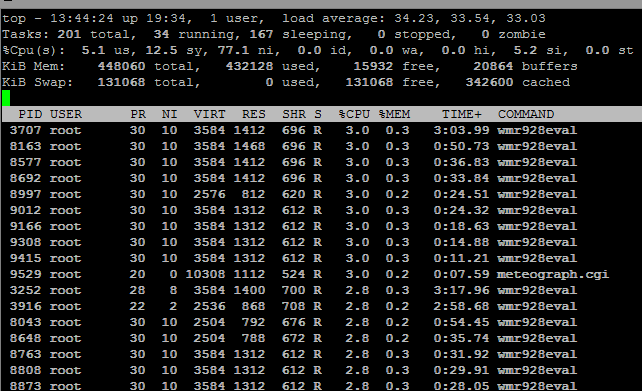Click the USER column header
The height and width of the screenshot is (391, 642).
(66, 114)
